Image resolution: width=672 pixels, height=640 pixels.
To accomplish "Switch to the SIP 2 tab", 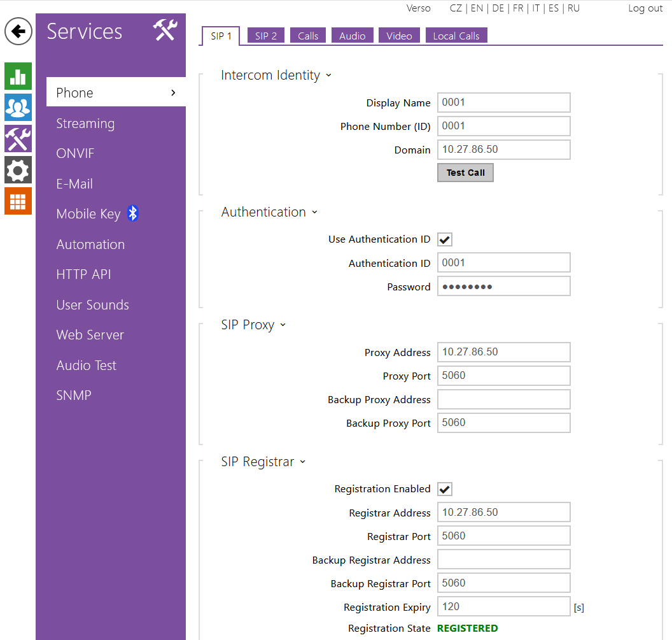I will pyautogui.click(x=266, y=36).
